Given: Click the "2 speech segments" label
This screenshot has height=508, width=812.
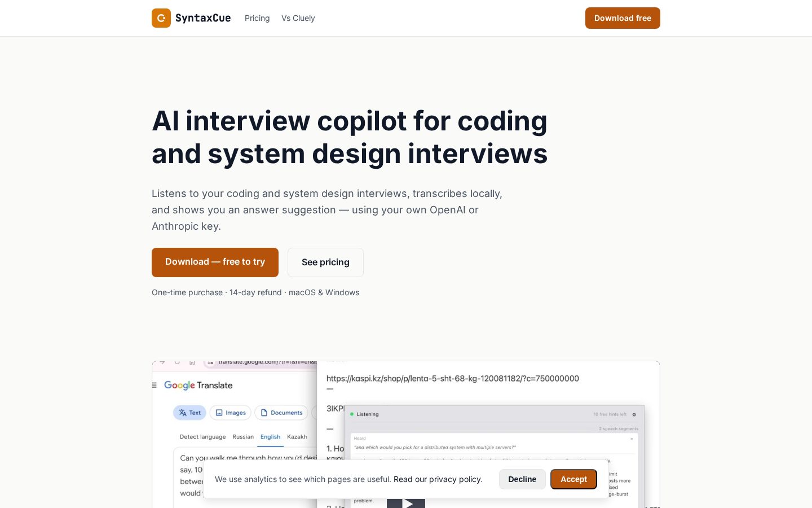Looking at the screenshot, I should 619,429.
